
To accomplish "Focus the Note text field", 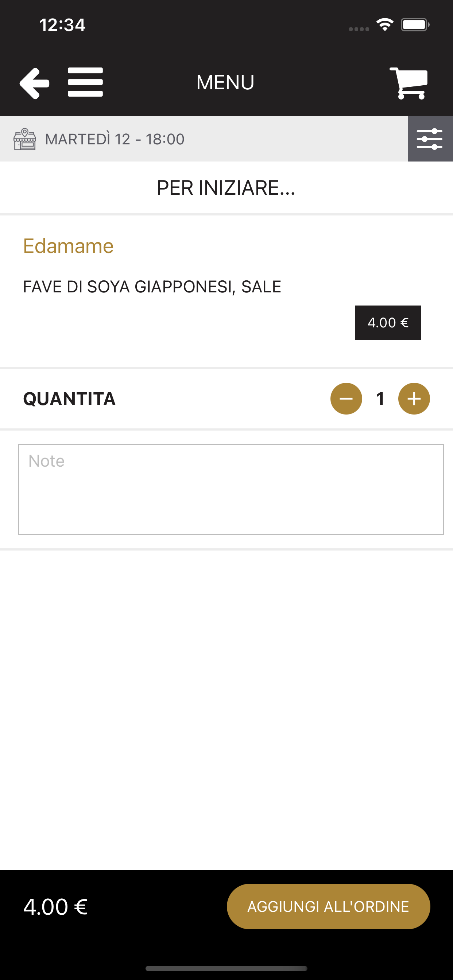I will point(231,489).
